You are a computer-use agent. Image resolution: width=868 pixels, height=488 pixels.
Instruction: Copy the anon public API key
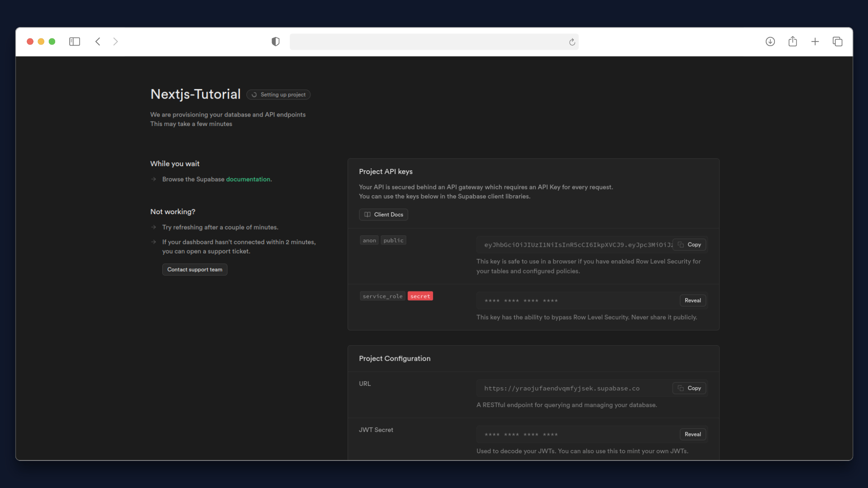coord(690,244)
